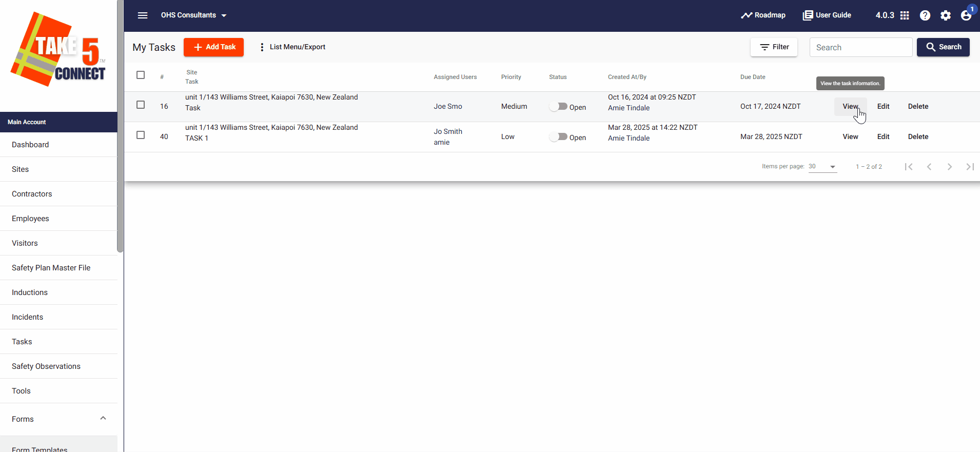Edit task 16
The image size is (980, 452).
[883, 107]
